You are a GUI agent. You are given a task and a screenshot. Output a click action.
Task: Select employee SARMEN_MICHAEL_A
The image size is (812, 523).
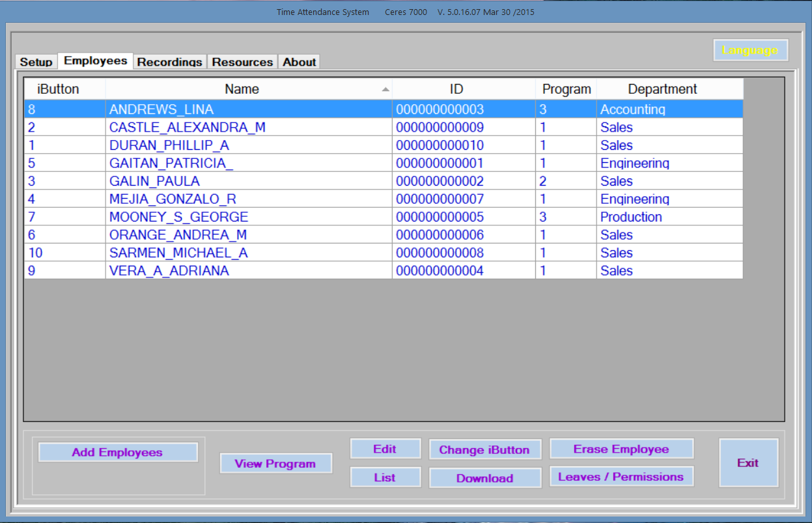(x=249, y=252)
